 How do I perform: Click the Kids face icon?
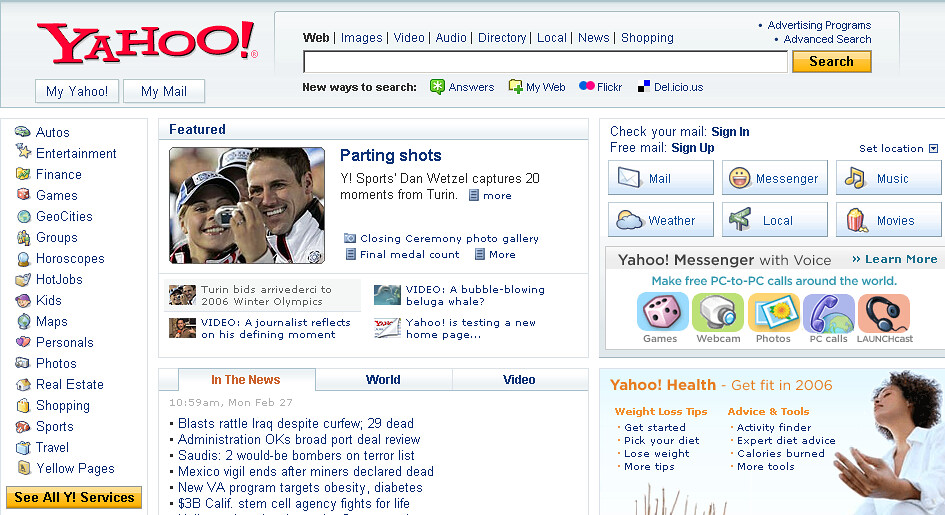[23, 300]
